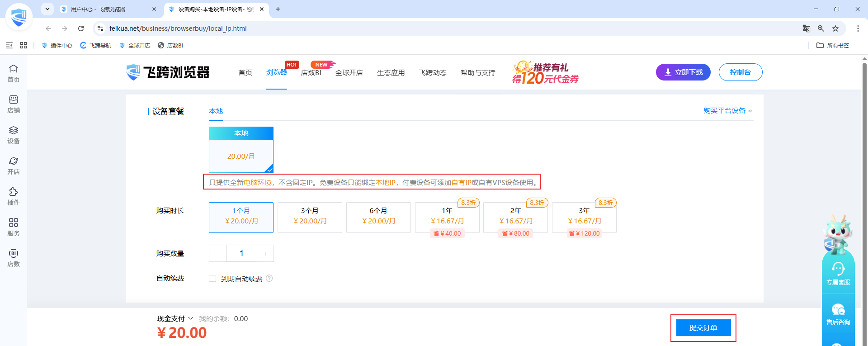Select the 1年 purchase duration
Viewport: 868px width, 346px height.
pos(447,218)
